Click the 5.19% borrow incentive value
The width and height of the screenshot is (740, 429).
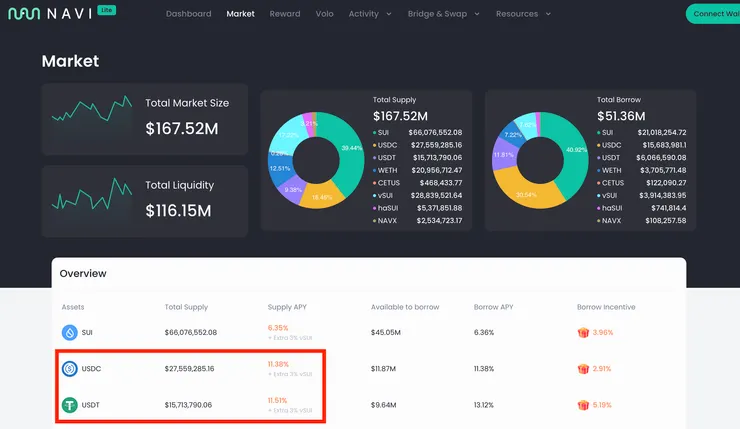602,405
